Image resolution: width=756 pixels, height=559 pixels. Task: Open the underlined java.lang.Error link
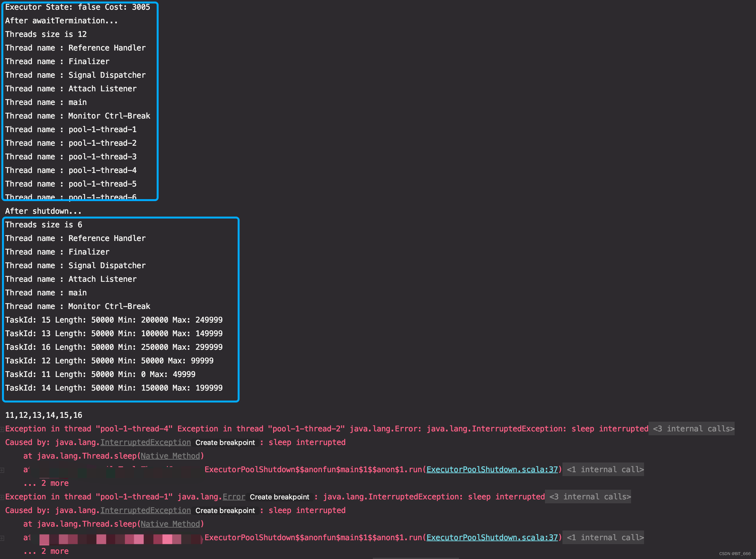(x=234, y=497)
